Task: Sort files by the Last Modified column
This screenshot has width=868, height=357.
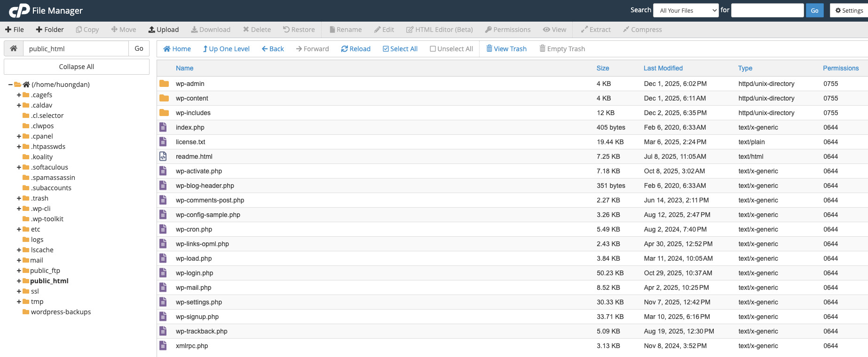Action: [663, 68]
